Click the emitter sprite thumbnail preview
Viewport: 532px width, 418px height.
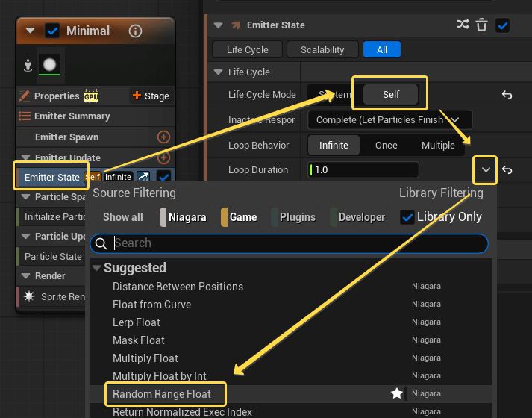coord(49,65)
